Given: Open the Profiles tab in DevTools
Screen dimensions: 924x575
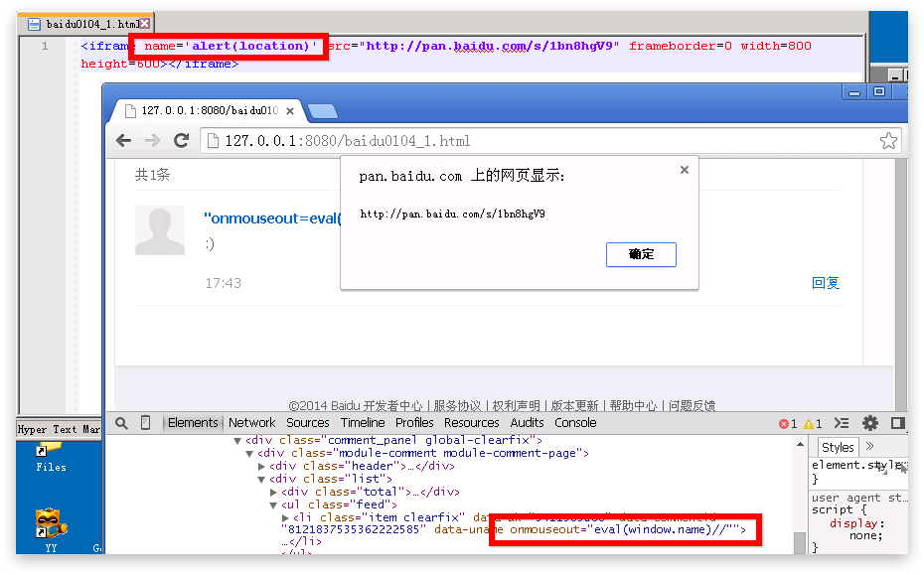Looking at the screenshot, I should tap(414, 423).
